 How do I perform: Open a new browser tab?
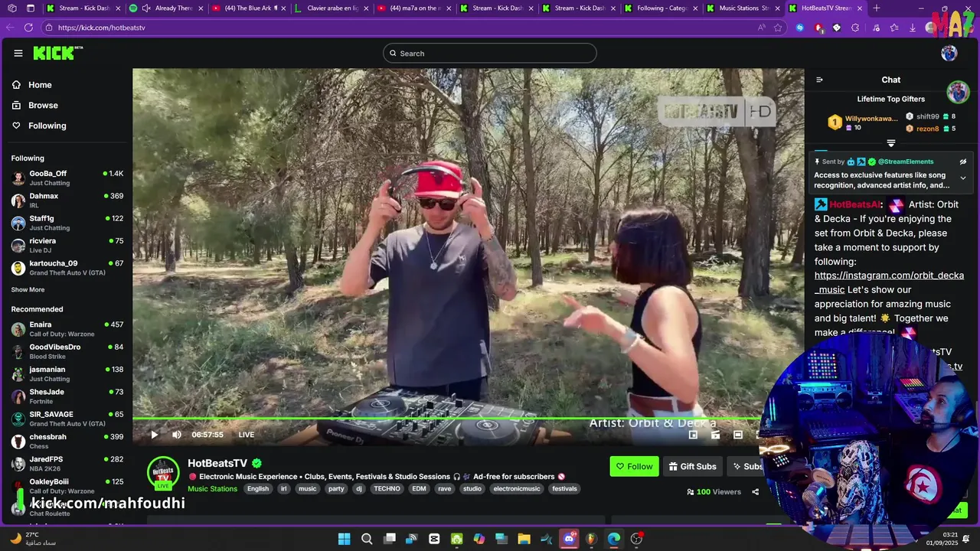[x=877, y=8]
